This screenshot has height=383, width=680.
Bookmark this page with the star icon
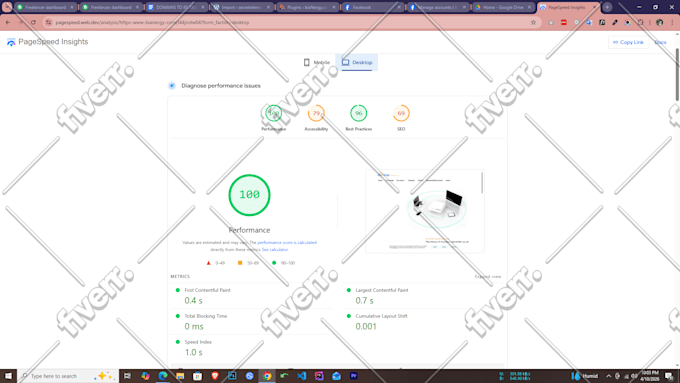click(533, 22)
